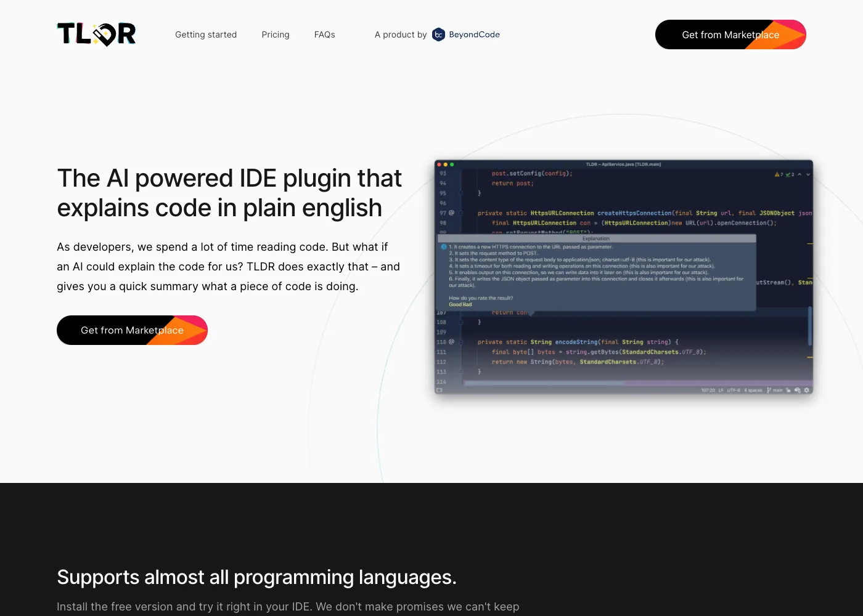Viewport: 863px width, 616px height.
Task: Open the Pricing section
Action: [x=276, y=34]
